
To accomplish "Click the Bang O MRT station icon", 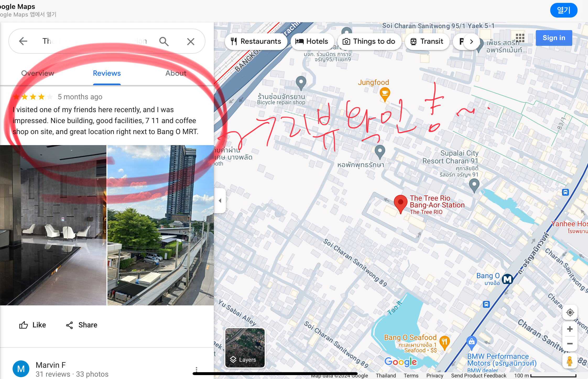I will tap(508, 279).
